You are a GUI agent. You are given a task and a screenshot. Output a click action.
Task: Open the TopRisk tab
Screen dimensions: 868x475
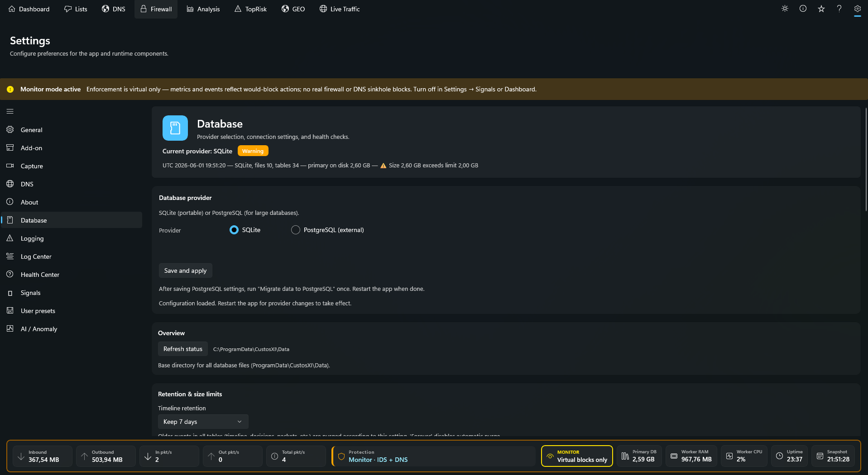250,9
